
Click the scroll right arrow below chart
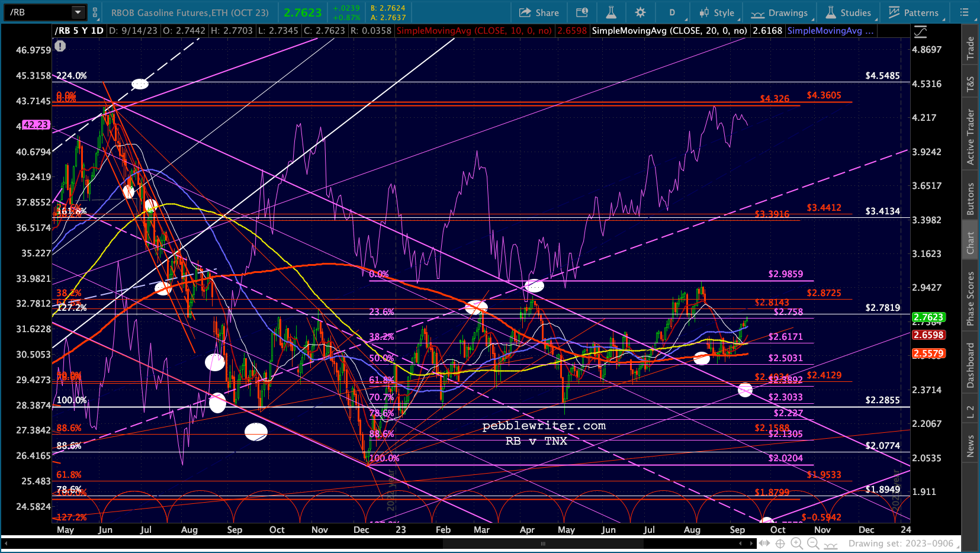752,543
